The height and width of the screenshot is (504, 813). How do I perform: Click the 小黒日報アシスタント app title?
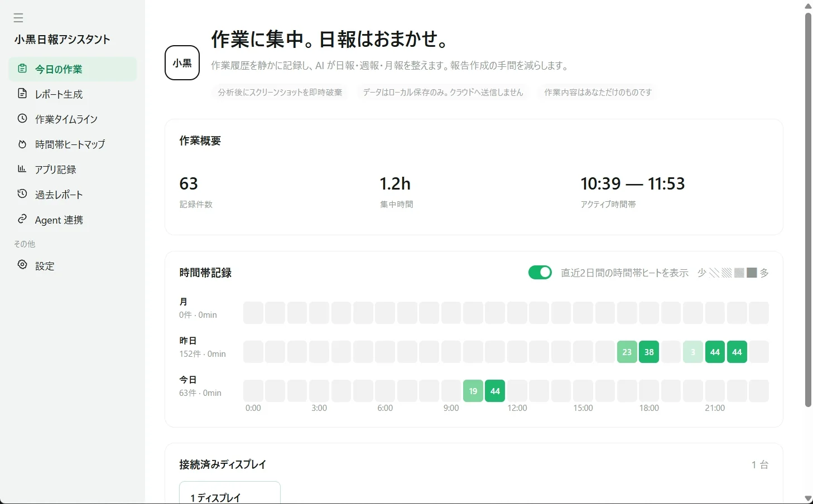(x=62, y=39)
